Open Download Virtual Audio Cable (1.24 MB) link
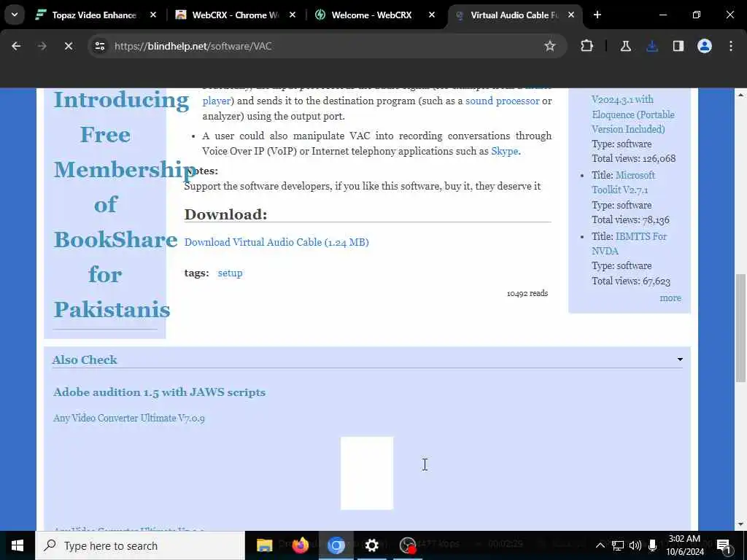 tap(276, 242)
